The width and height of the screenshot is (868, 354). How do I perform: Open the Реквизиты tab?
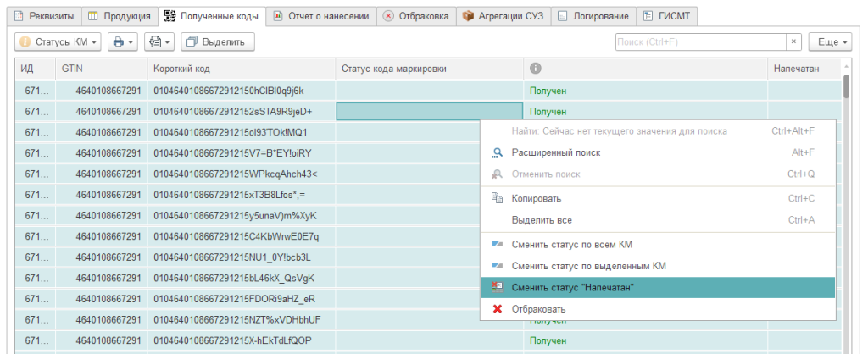click(x=43, y=16)
